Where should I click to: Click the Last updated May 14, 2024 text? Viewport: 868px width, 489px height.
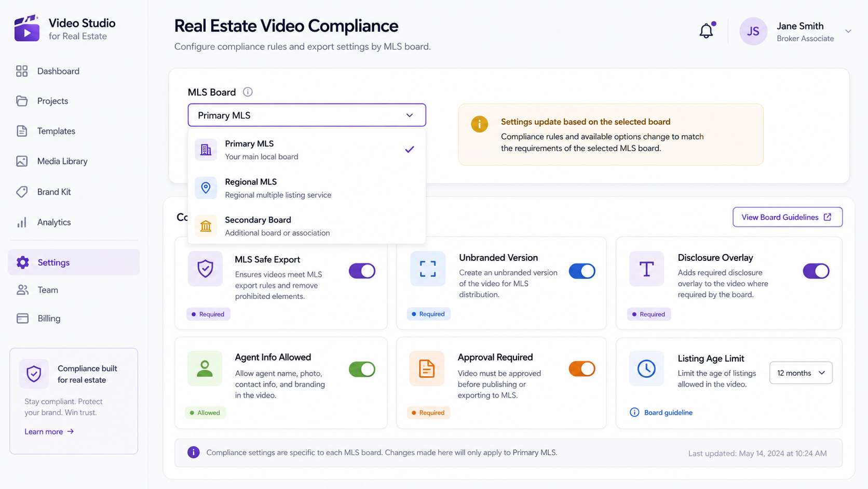tap(757, 453)
